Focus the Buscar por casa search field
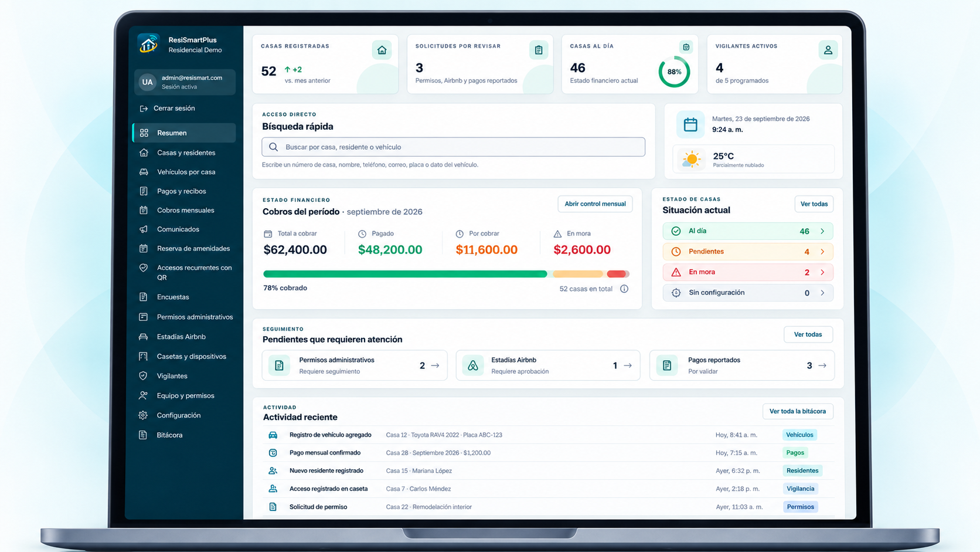The height and width of the screenshot is (552, 980). 453,147
